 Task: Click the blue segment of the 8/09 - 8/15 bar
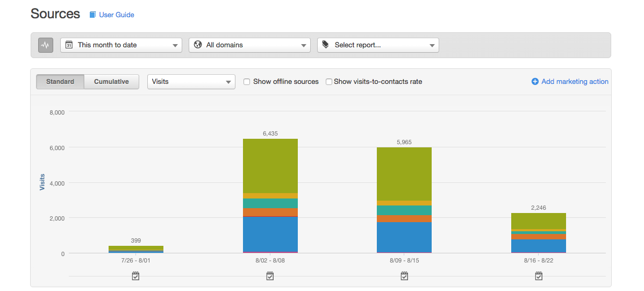point(404,237)
